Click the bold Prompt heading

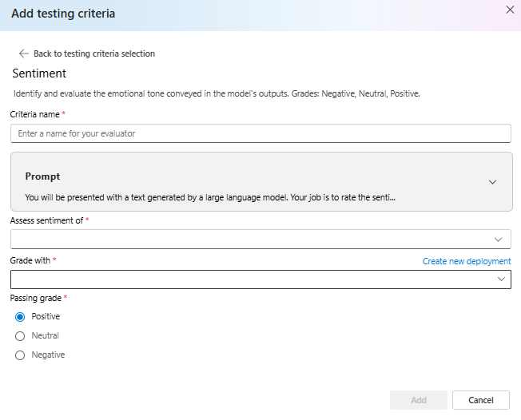point(42,176)
